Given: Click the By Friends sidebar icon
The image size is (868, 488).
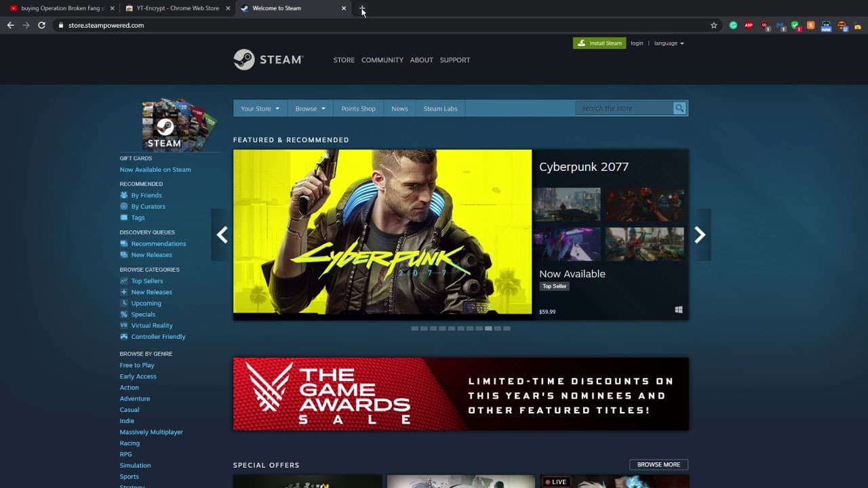Looking at the screenshot, I should (x=123, y=195).
